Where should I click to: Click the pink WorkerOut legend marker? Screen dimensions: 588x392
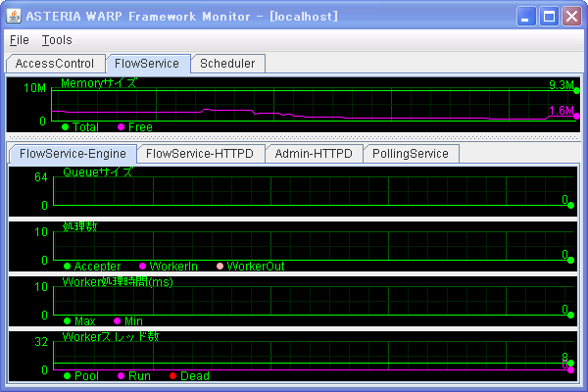pos(220,267)
